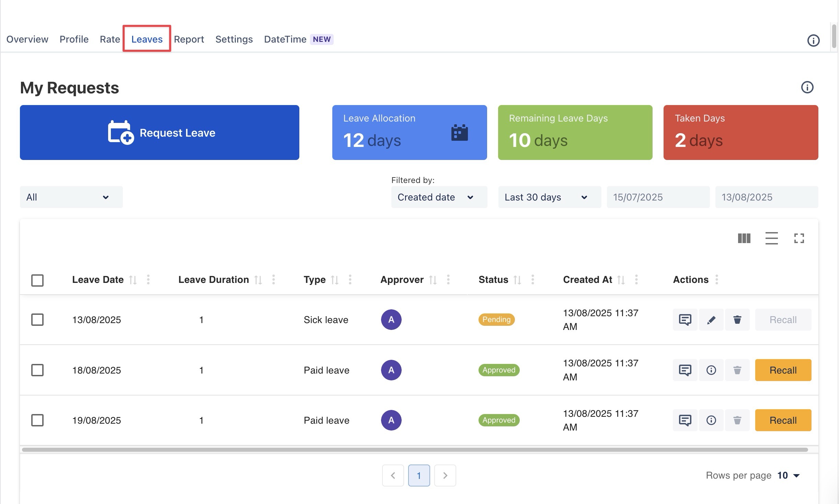Viewport: 839px width, 504px height.
Task: Open comment icon for Sick leave request
Action: point(685,320)
